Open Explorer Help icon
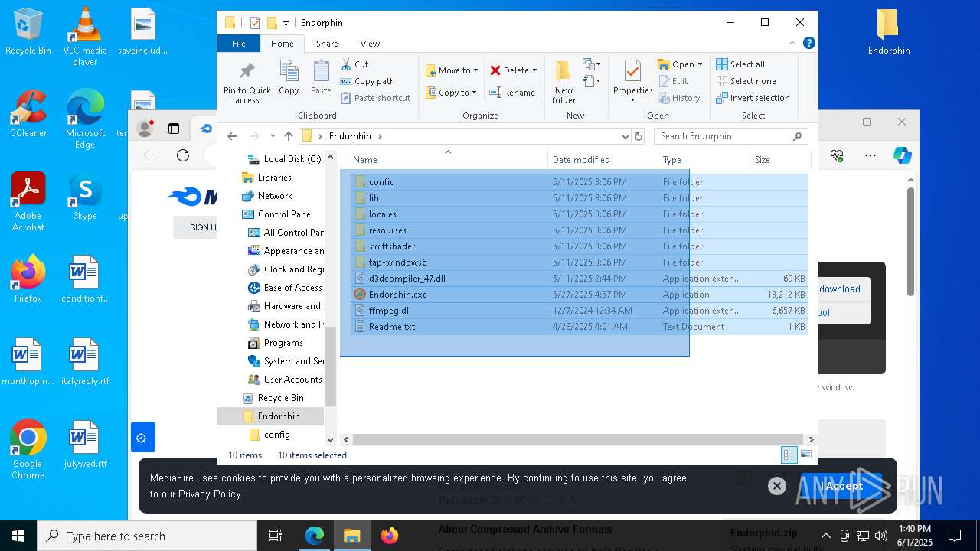This screenshot has width=980, height=551. (x=808, y=44)
